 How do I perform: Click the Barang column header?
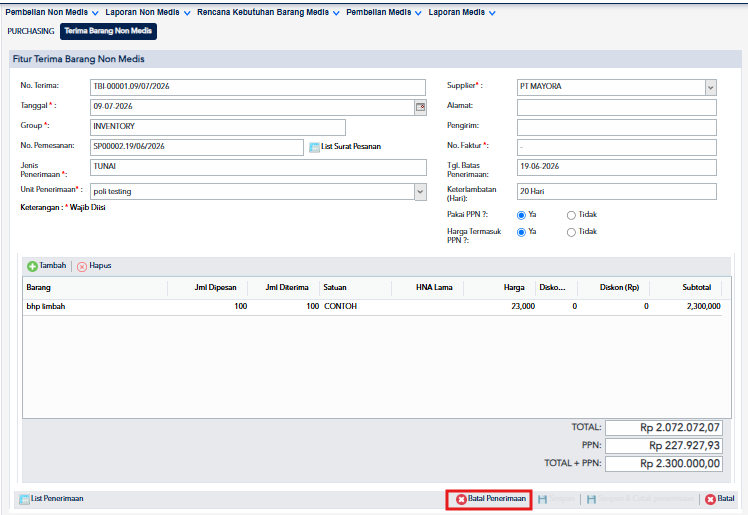click(x=95, y=288)
